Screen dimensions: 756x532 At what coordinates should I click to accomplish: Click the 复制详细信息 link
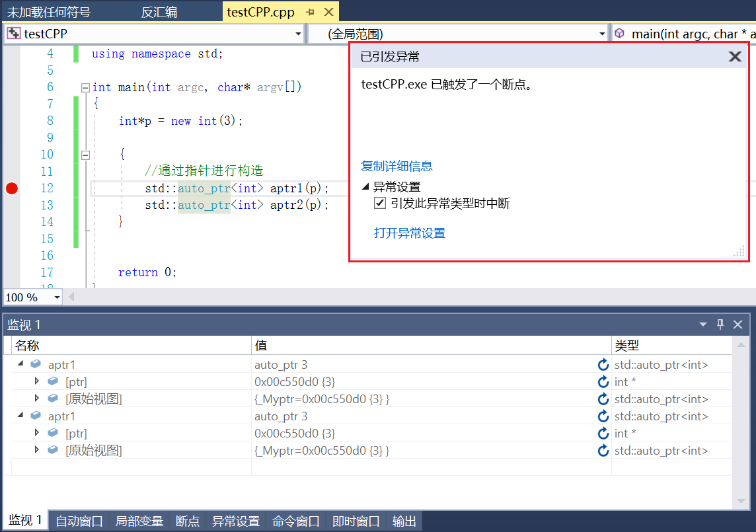pyautogui.click(x=397, y=166)
